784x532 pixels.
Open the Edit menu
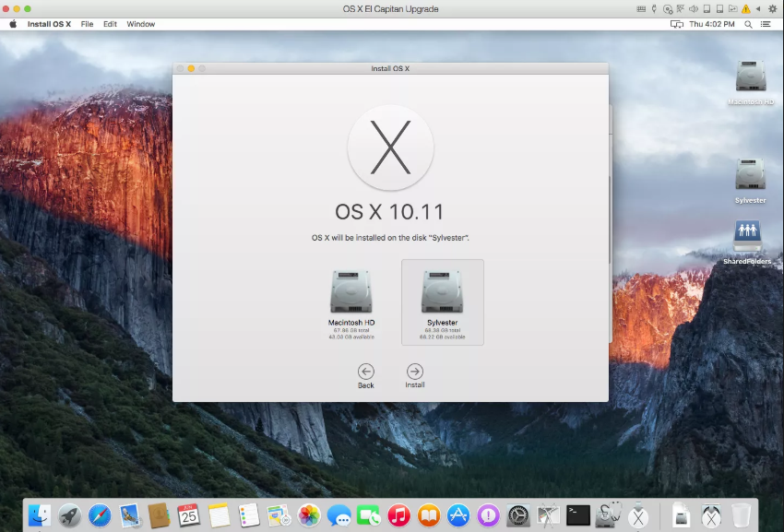[x=110, y=24]
